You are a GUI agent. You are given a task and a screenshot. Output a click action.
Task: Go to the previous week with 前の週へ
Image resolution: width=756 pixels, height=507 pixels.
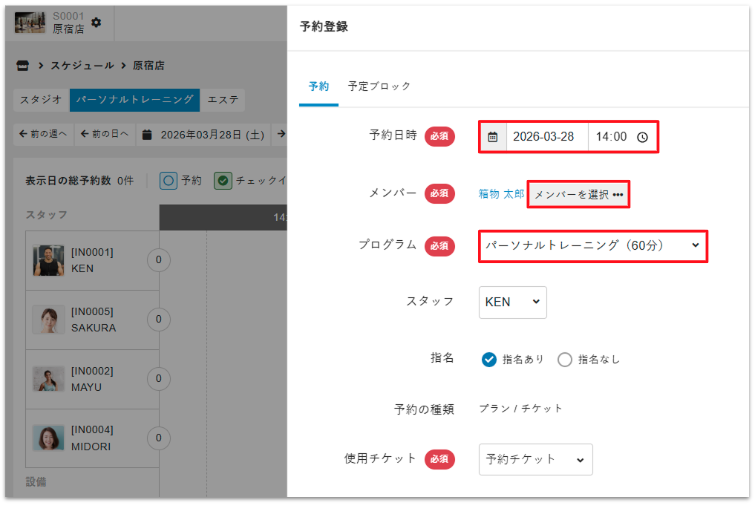tap(42, 133)
